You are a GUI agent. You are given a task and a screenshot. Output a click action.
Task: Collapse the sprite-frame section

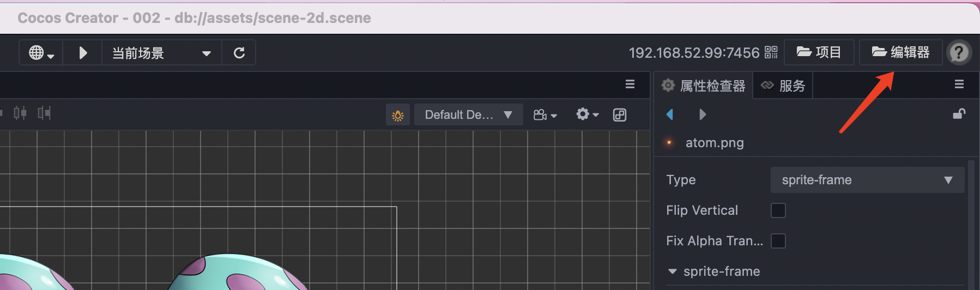point(673,271)
